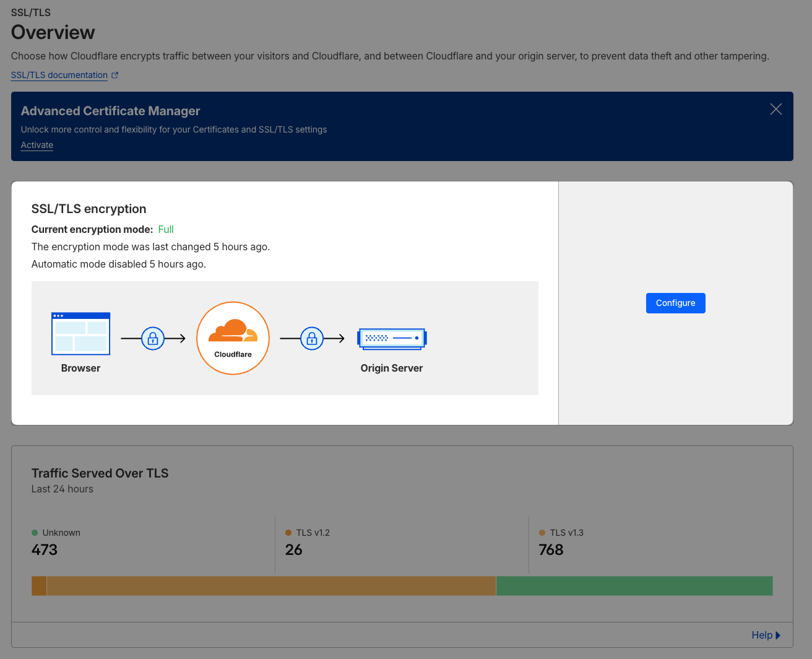Open the SSL/TLS documentation link
Image resolution: width=812 pixels, height=659 pixels.
click(59, 75)
